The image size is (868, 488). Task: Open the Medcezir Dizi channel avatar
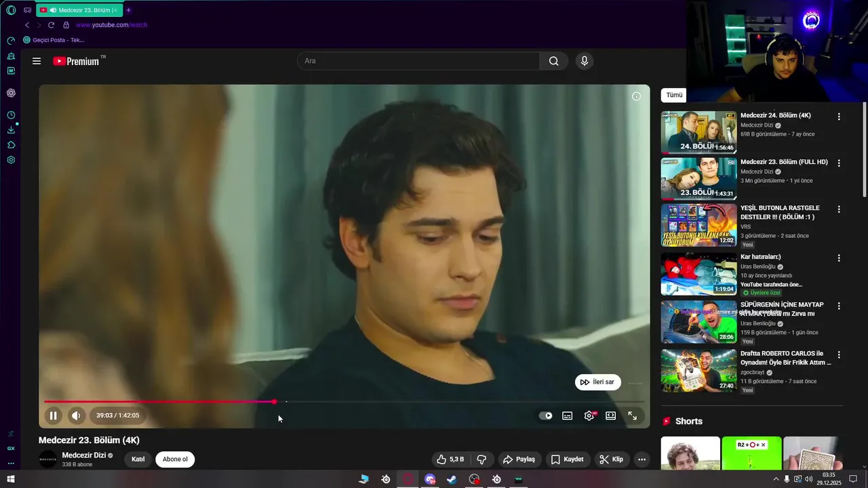coord(48,460)
